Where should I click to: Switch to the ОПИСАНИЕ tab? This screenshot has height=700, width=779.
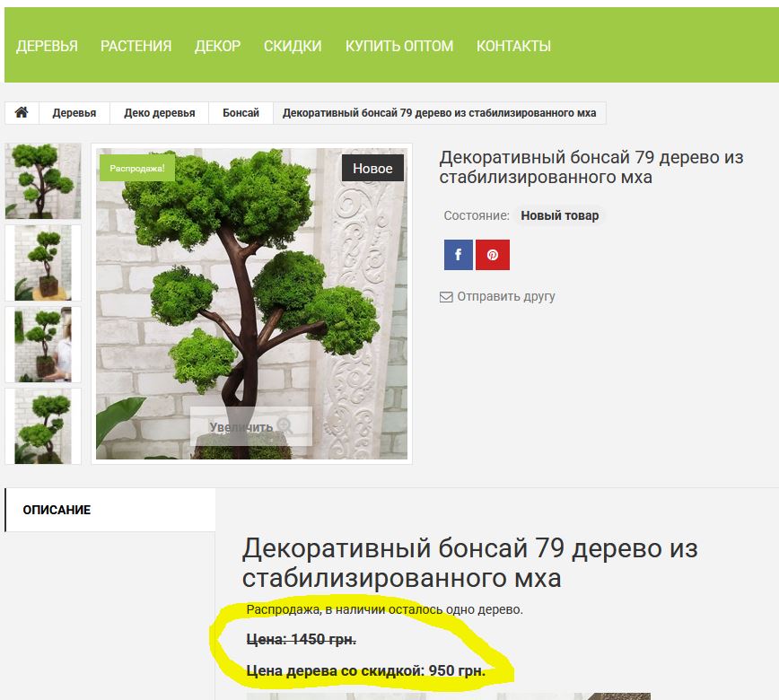tap(57, 509)
